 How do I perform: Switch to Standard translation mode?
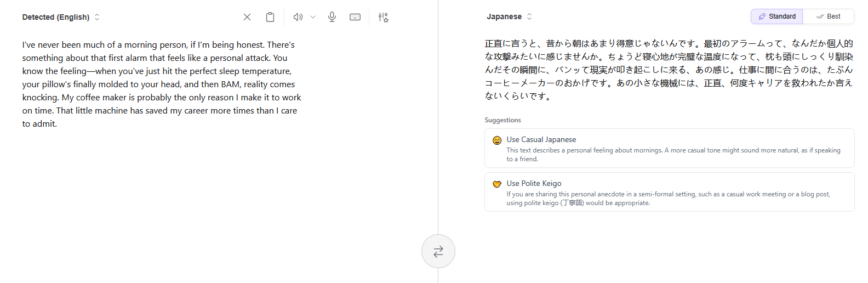tap(776, 16)
